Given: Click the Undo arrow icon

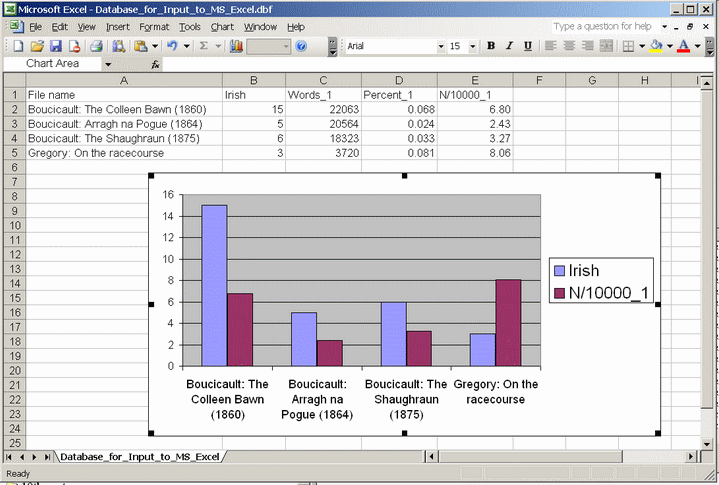Looking at the screenshot, I should point(172,46).
